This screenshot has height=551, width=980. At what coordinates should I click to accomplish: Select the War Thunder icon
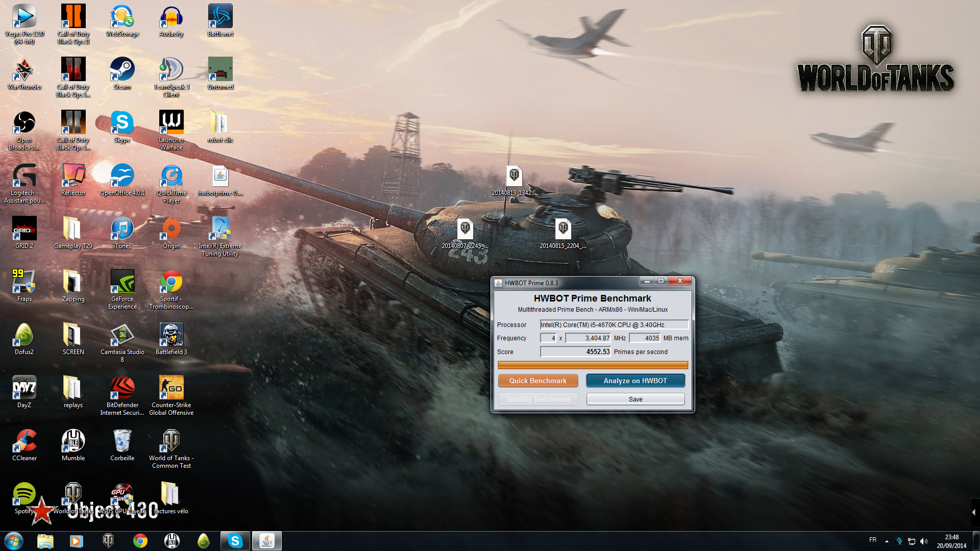24,73
